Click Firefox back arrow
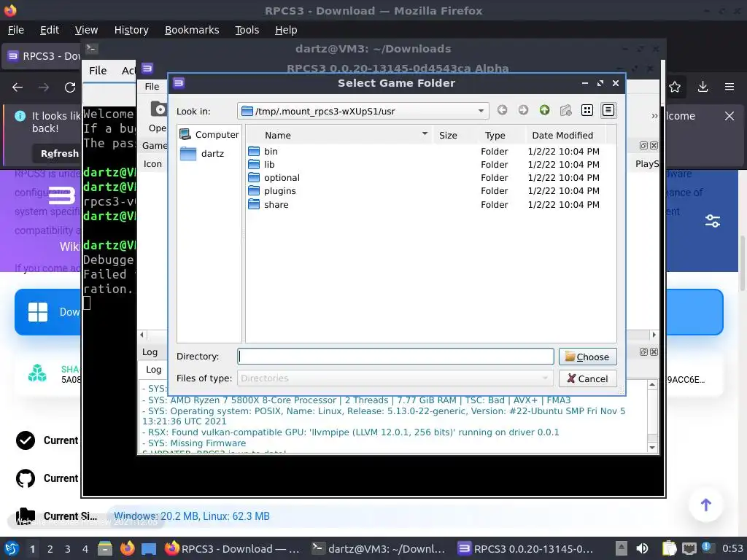 pos(18,87)
